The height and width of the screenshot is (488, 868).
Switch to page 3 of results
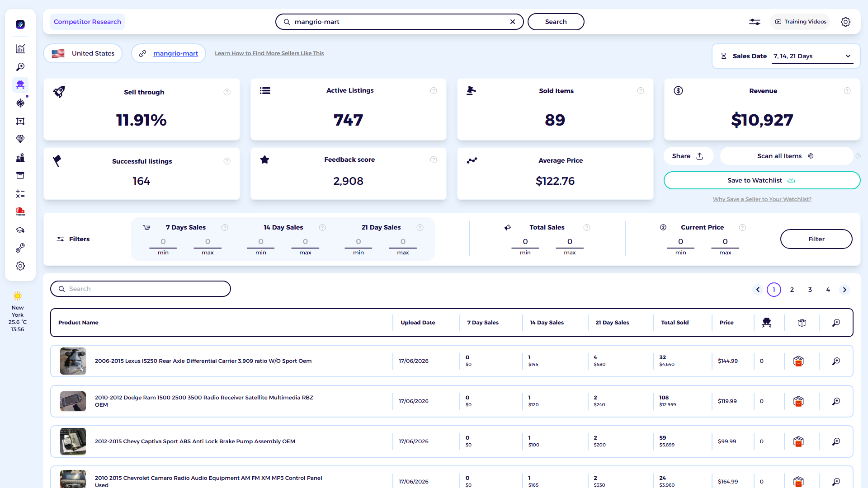810,290
